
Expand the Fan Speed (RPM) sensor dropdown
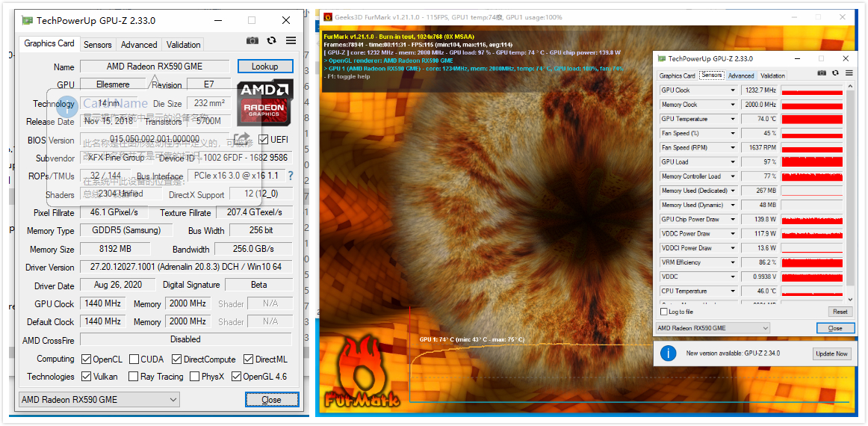click(x=732, y=148)
